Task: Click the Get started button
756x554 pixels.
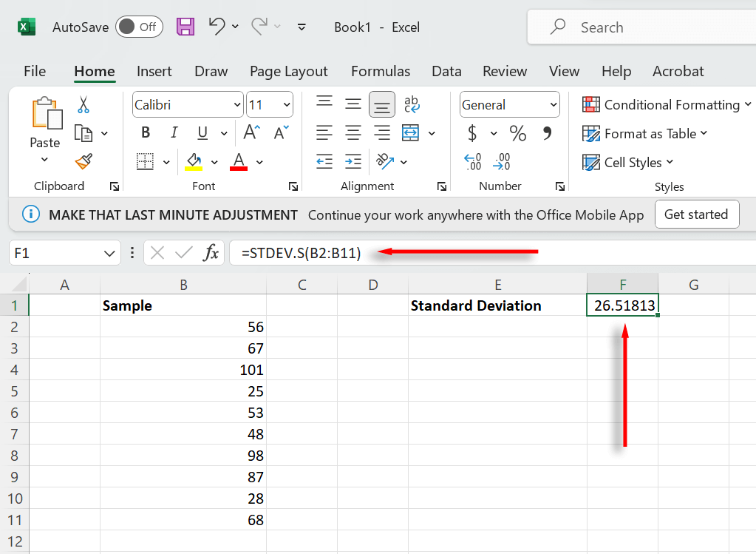Action: point(696,214)
